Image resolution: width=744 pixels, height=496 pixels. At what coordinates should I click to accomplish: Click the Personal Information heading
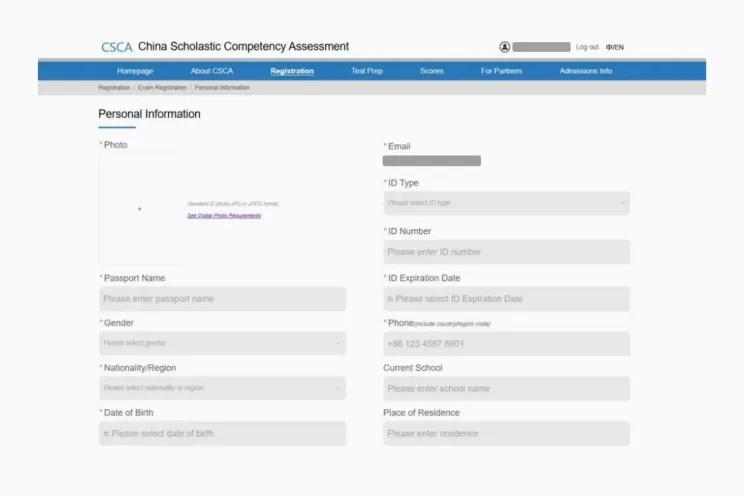pyautogui.click(x=149, y=114)
